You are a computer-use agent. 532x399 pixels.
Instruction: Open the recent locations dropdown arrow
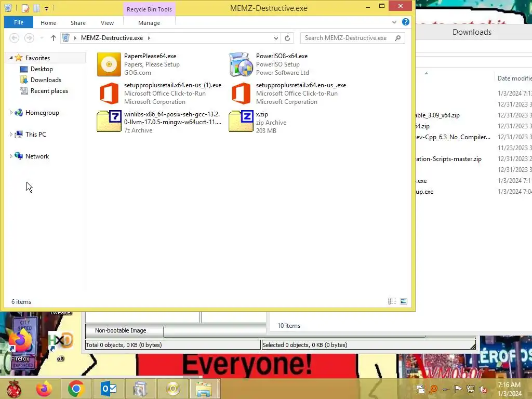click(x=42, y=38)
